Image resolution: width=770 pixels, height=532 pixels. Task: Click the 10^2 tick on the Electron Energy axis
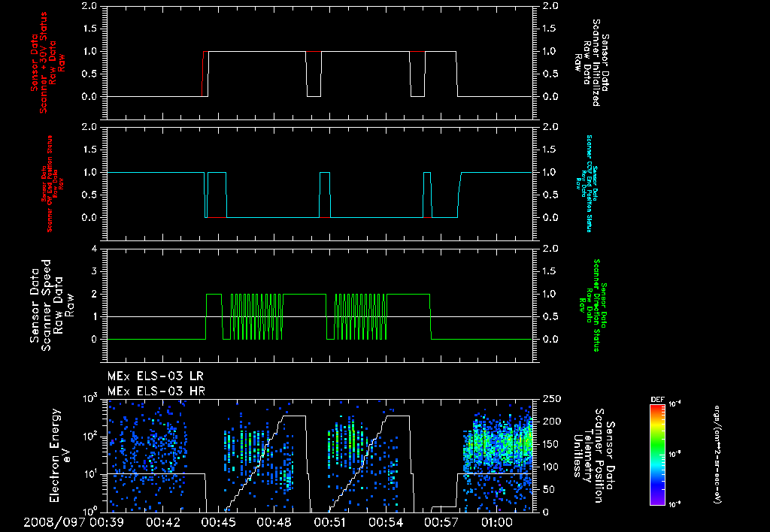click(x=89, y=437)
